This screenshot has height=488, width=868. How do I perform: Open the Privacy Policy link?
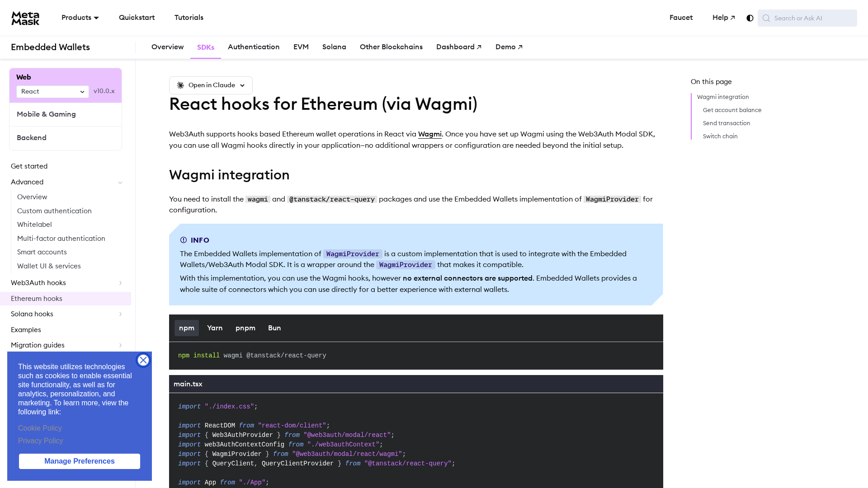tap(41, 441)
